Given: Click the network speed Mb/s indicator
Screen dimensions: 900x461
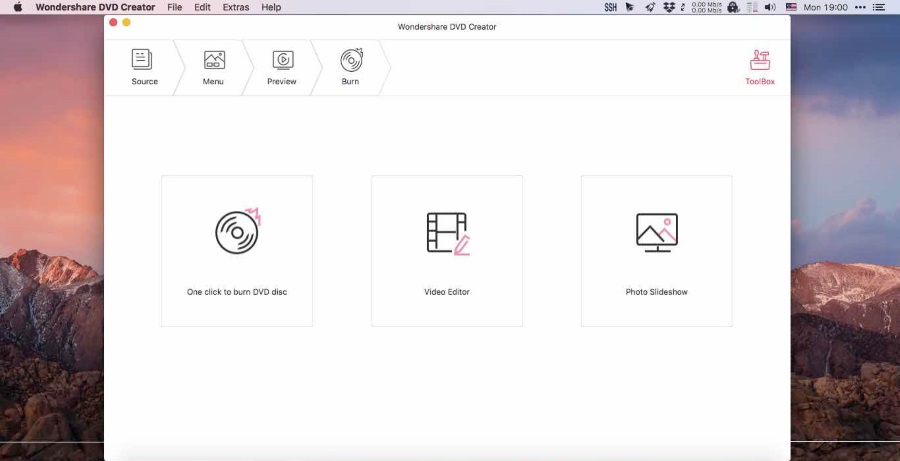Looking at the screenshot, I should [707, 7].
